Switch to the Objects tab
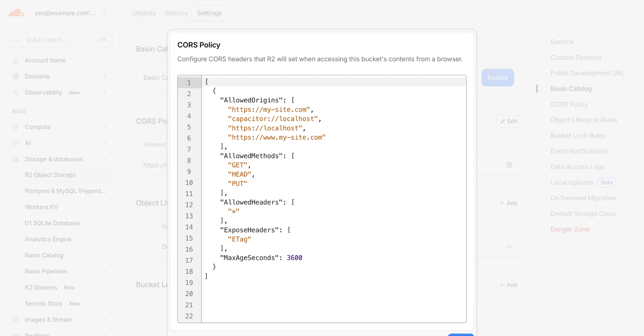Image resolution: width=644 pixels, height=336 pixels. [x=144, y=13]
